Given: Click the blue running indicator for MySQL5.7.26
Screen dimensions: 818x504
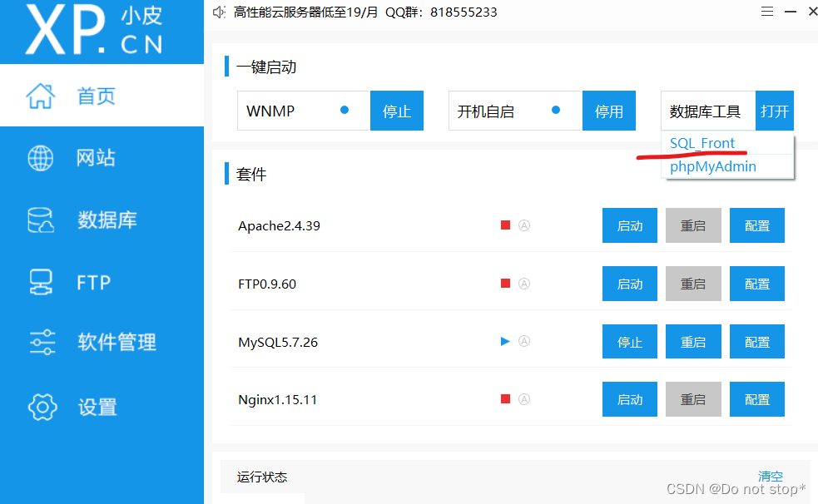Looking at the screenshot, I should (505, 341).
